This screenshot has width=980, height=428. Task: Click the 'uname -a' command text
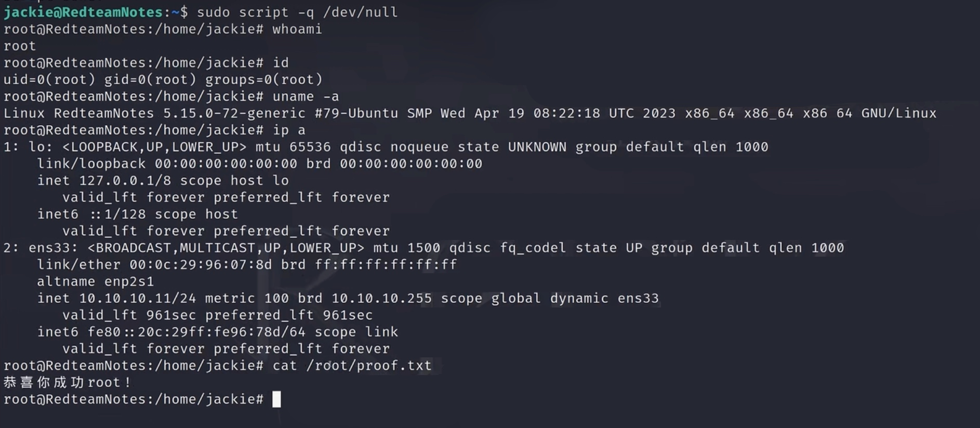[x=306, y=97]
